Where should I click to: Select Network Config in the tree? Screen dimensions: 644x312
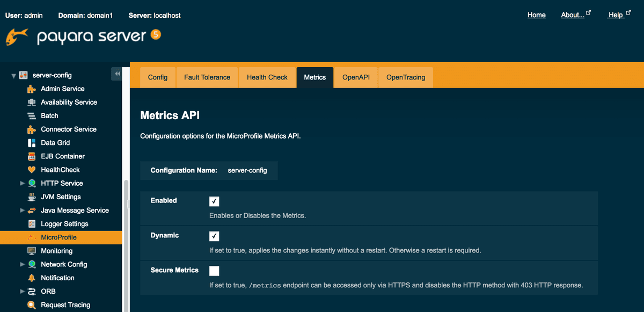pos(64,264)
